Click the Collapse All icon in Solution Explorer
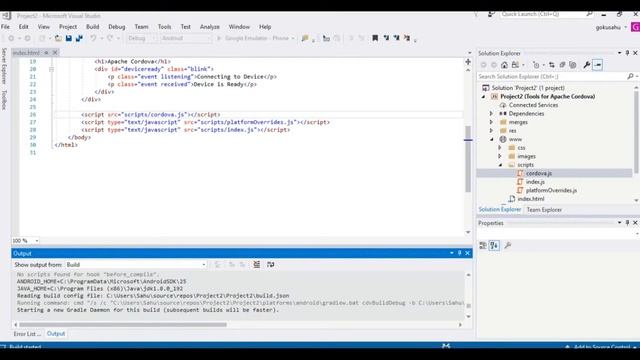The image size is (640, 360). (562, 65)
